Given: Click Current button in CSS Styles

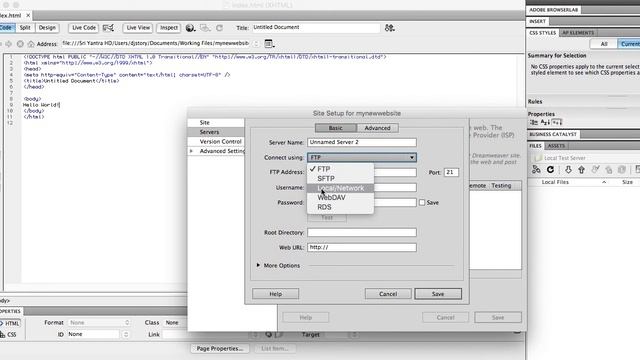Looking at the screenshot, I should click(629, 44).
